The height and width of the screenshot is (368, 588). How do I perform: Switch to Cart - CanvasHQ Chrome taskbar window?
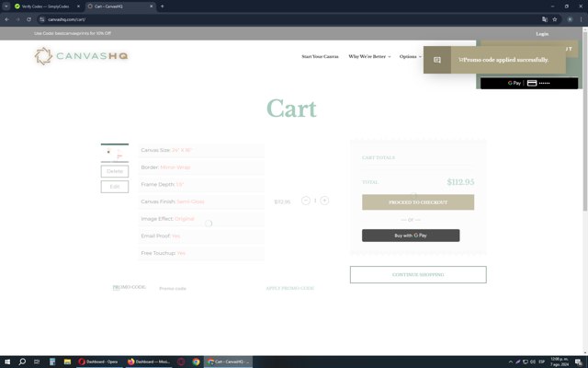(x=229, y=362)
